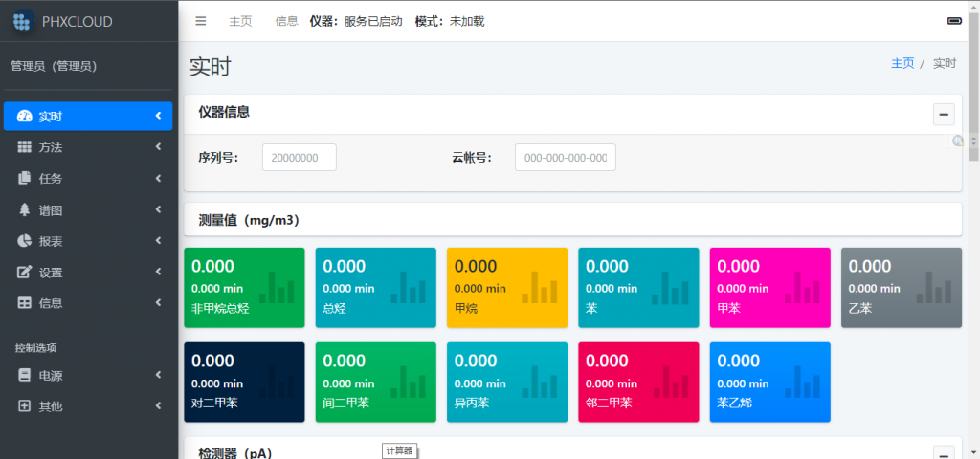The image size is (980, 459).
Task: Collapse the 检测器 (pA) panel
Action: coord(944,453)
